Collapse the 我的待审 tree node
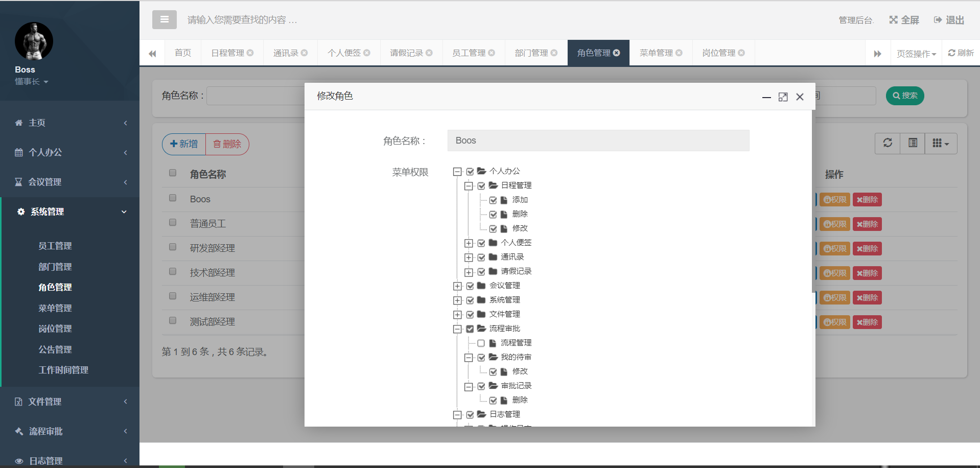Screen dimensions: 980x468 click(469, 358)
